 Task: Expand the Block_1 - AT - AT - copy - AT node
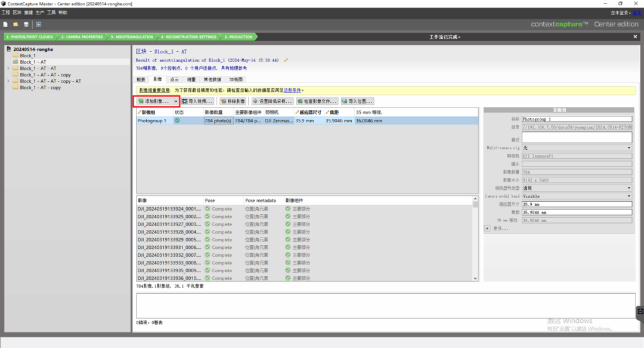pos(8,81)
